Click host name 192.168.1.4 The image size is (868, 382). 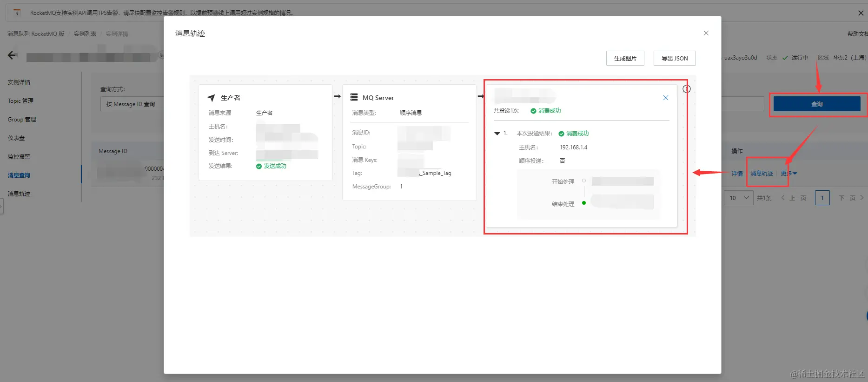coord(573,147)
